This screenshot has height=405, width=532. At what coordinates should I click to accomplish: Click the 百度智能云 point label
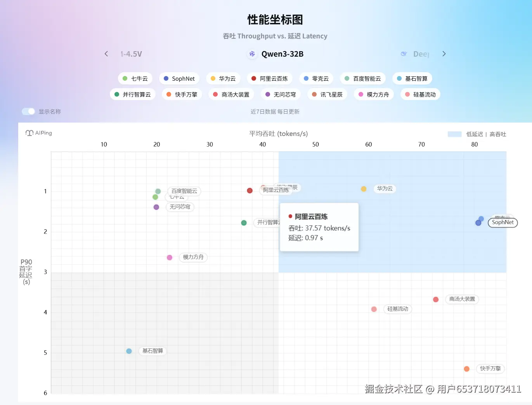pyautogui.click(x=184, y=191)
